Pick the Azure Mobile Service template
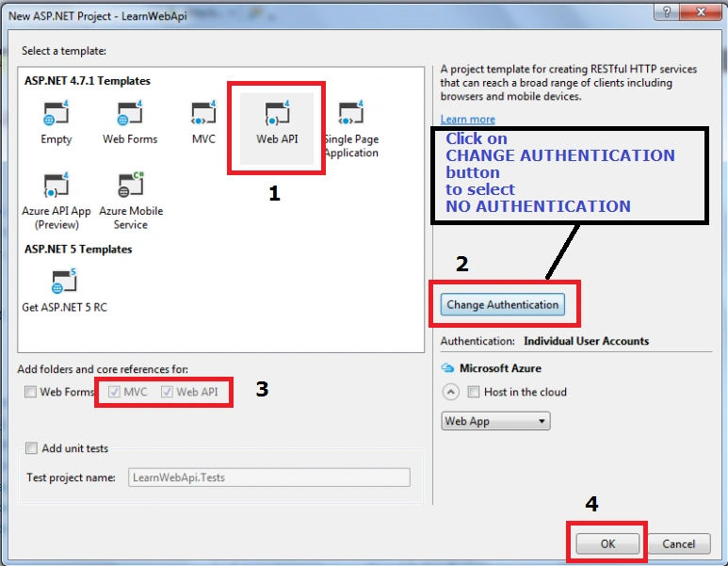 [131, 201]
